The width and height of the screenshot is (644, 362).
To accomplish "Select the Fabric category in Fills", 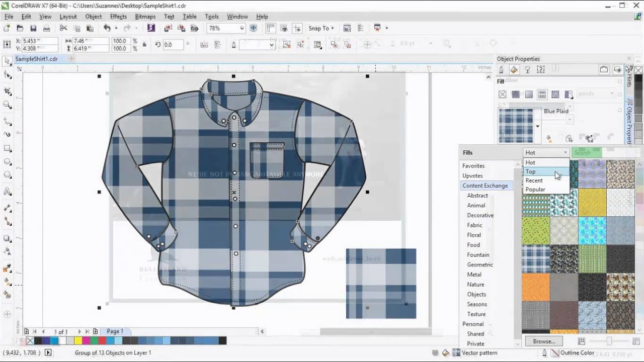I will click(474, 225).
